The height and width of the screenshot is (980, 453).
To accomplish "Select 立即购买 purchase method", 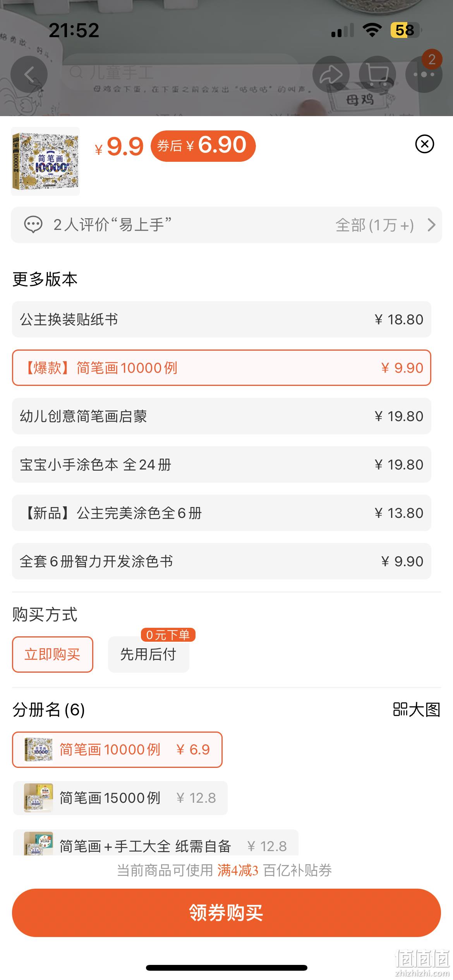I will [x=53, y=654].
